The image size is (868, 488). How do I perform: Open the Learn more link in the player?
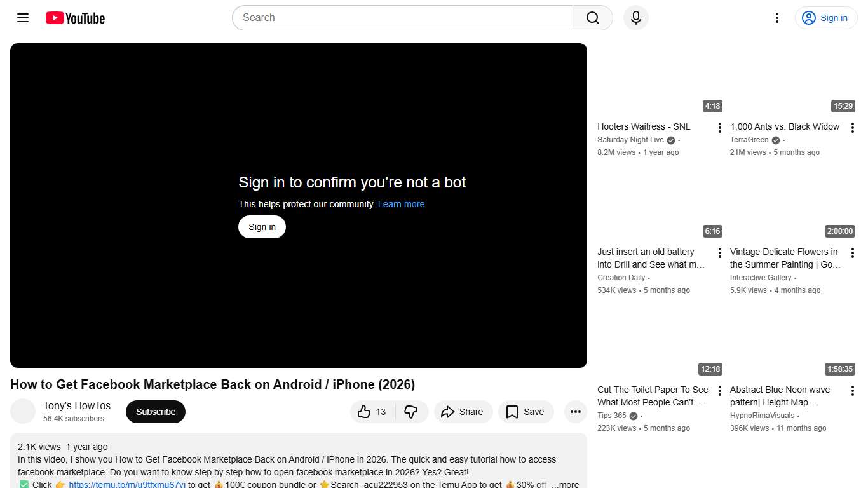pyautogui.click(x=401, y=204)
